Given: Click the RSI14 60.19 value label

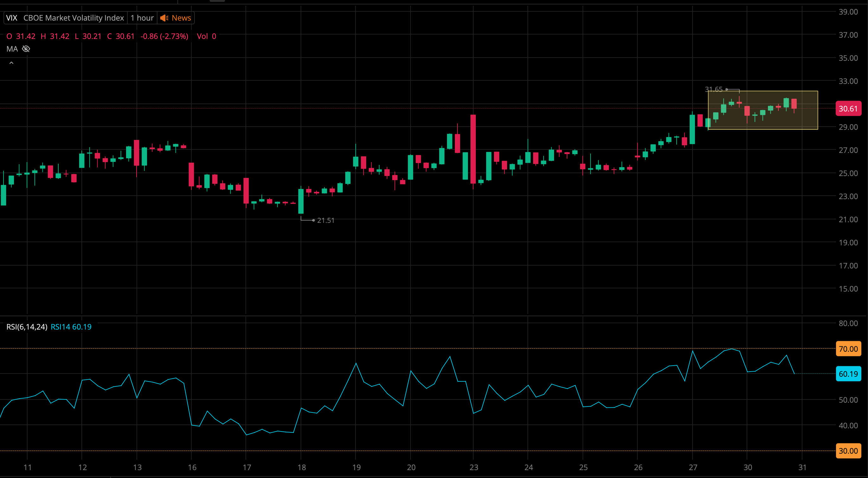Looking at the screenshot, I should [71, 327].
